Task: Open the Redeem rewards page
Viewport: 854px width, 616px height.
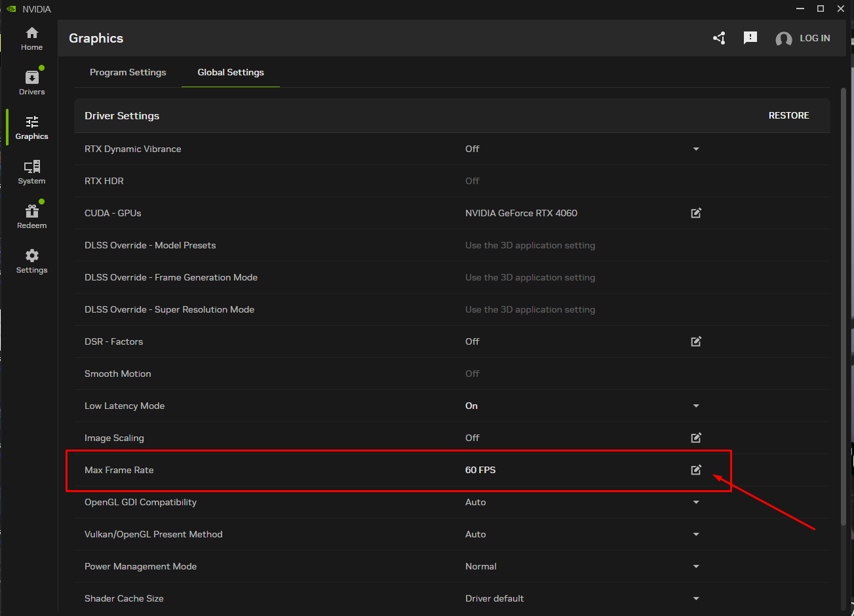Action: 31,216
